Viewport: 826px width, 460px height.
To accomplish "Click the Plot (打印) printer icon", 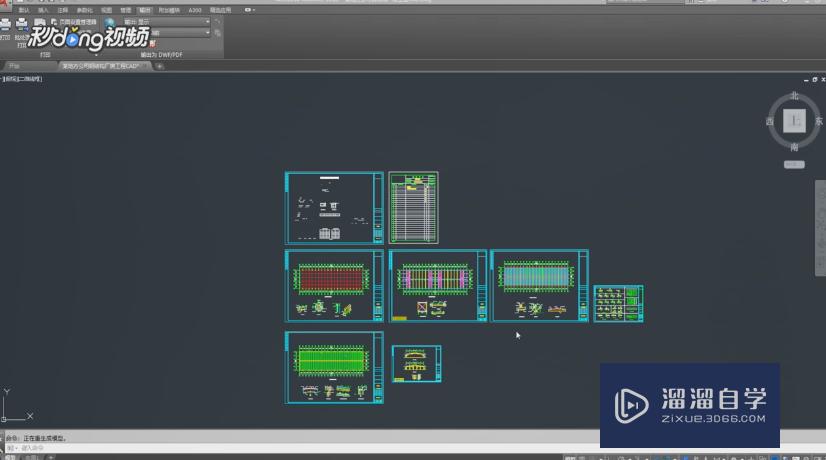I will [5, 24].
